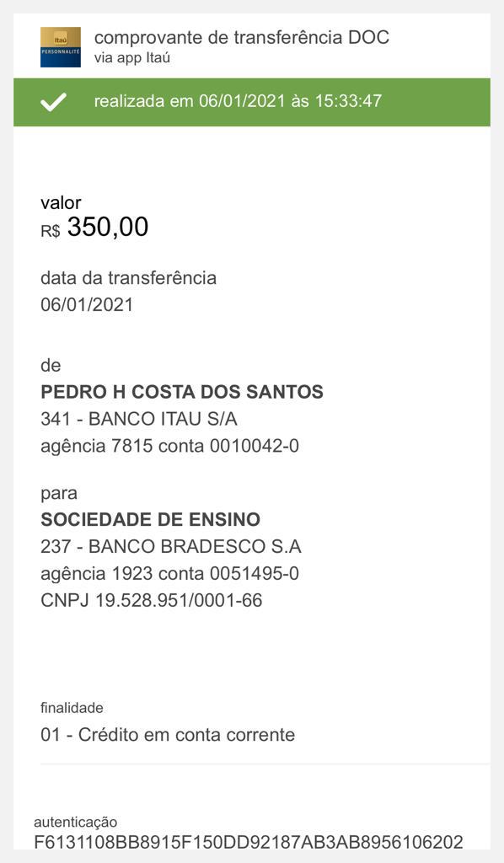
Task: Select '237 - BANCO BRADESCO S.A' line
Action: (171, 546)
